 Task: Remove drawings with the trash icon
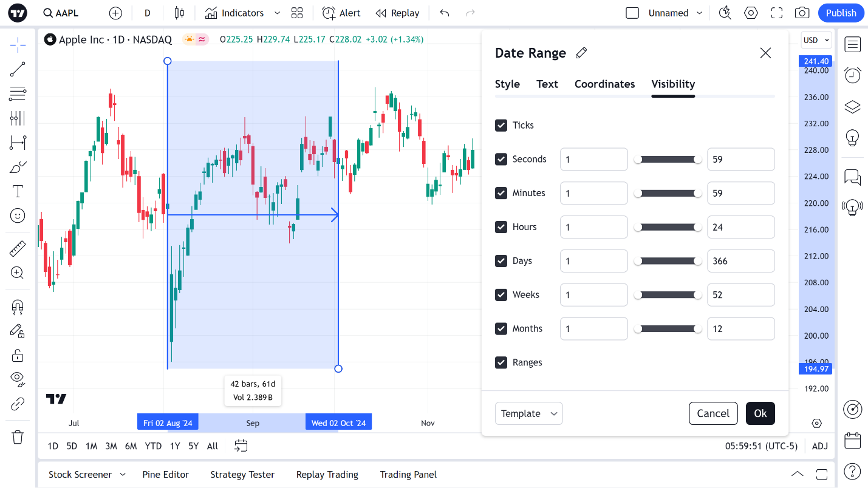click(x=18, y=437)
